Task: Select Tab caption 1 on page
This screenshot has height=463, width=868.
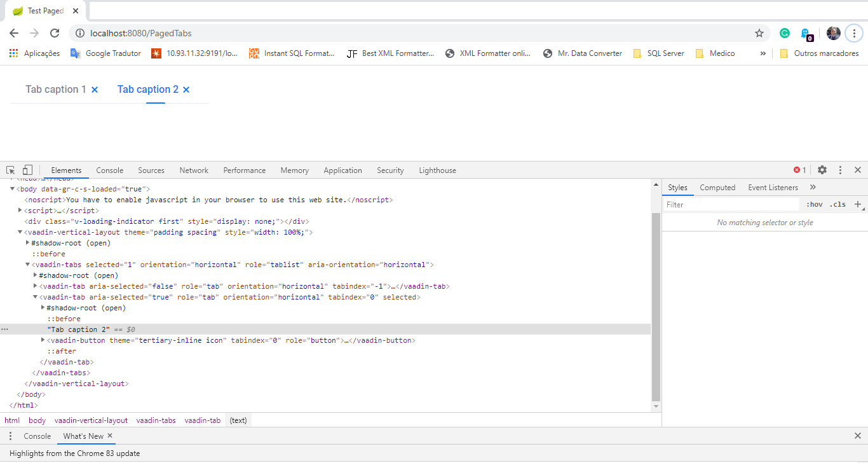Action: click(x=56, y=90)
